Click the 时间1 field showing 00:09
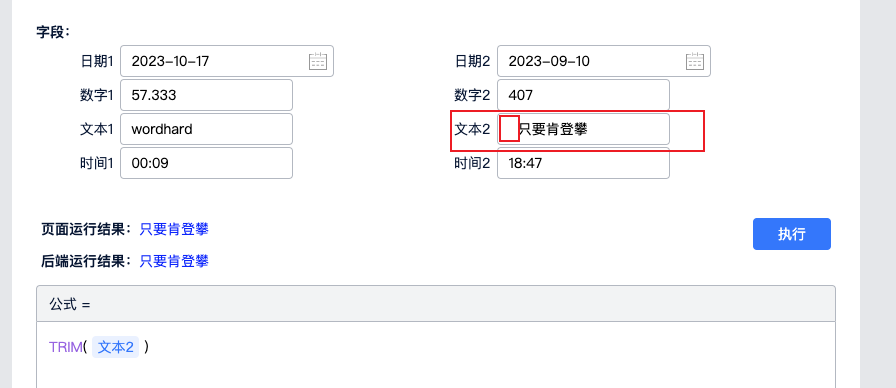The image size is (896, 388). (x=206, y=163)
